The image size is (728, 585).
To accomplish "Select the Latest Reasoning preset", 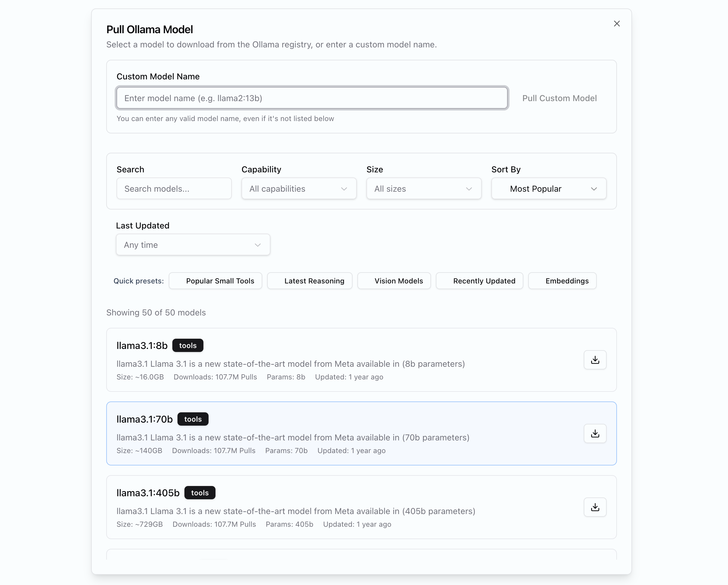I will (309, 281).
